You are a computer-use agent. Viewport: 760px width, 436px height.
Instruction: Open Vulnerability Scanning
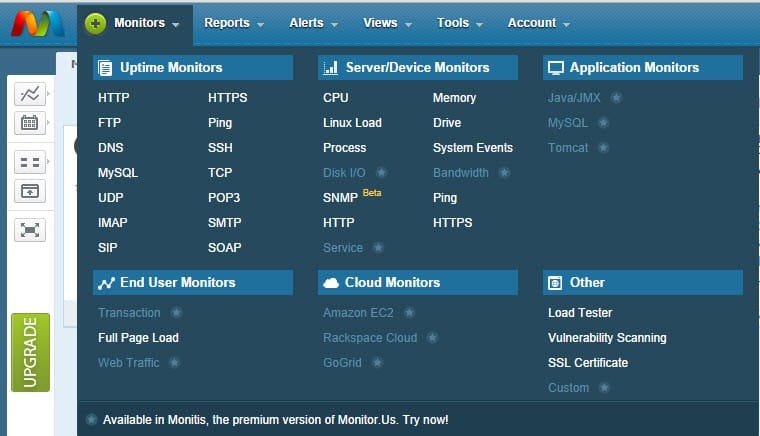coord(607,338)
